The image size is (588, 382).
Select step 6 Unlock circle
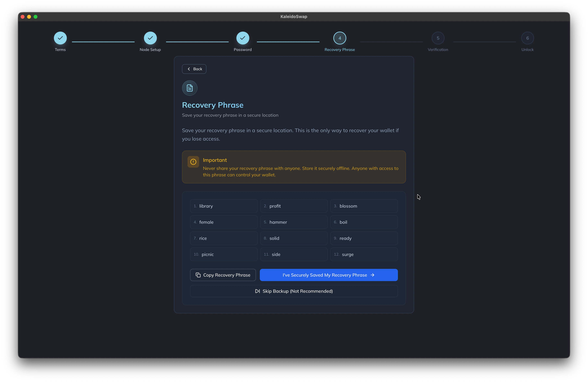527,38
